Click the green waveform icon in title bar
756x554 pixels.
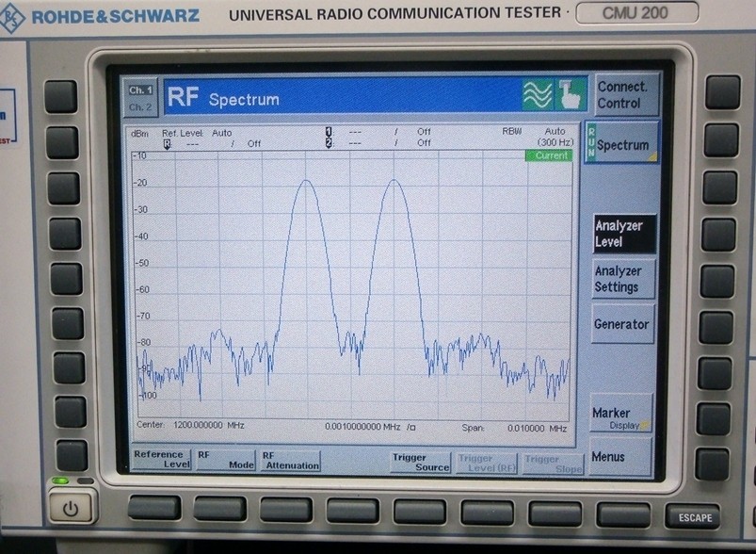click(538, 94)
